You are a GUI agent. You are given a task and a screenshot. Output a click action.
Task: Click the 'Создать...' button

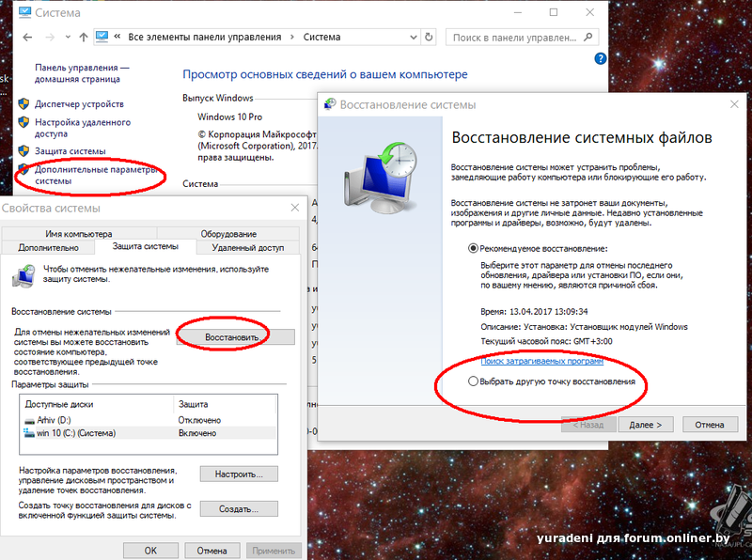239,509
